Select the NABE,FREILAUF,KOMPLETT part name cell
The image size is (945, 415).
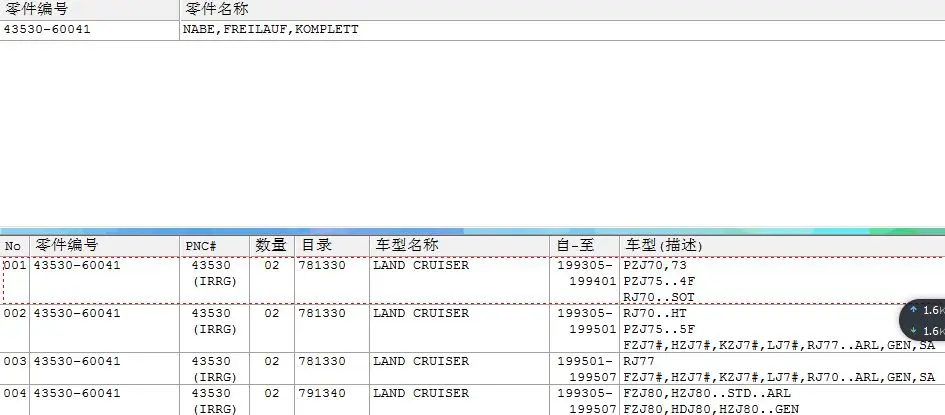pyautogui.click(x=562, y=30)
